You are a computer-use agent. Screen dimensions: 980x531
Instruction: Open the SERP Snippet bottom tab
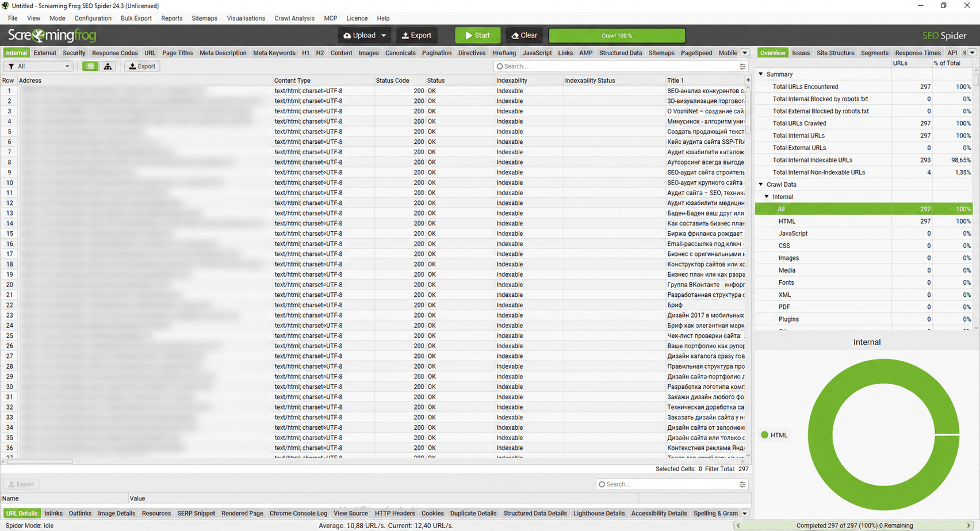[196, 513]
